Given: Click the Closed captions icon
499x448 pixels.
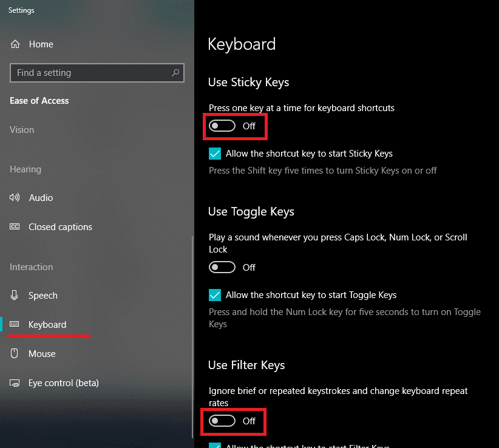Looking at the screenshot, I should tap(15, 226).
